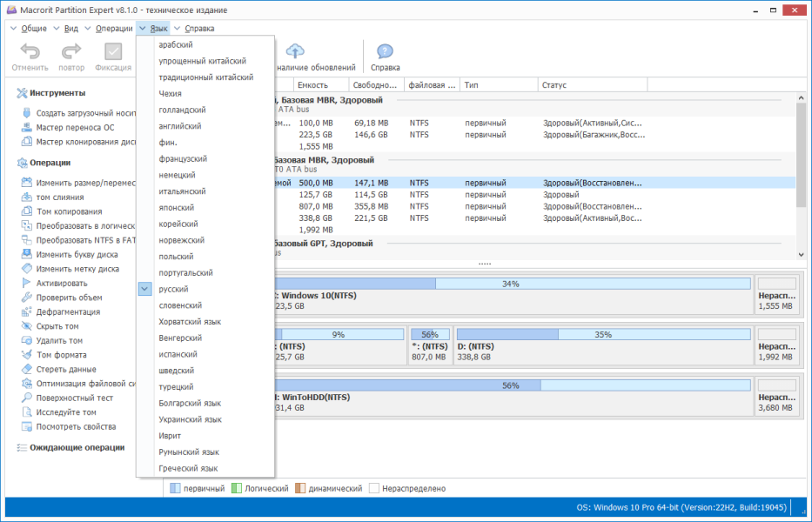
Task: Click the Преобразовать NTFS в FAT icon
Action: pyautogui.click(x=26, y=240)
